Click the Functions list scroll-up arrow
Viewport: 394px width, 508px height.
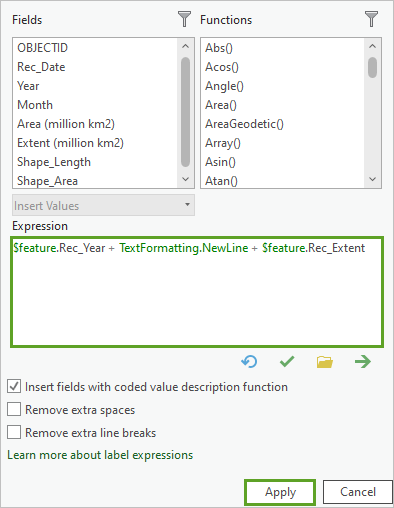pos(373,46)
